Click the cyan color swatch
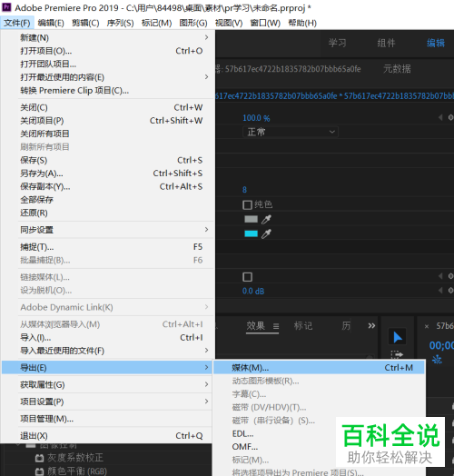This screenshot has width=454, height=476. tap(251, 233)
